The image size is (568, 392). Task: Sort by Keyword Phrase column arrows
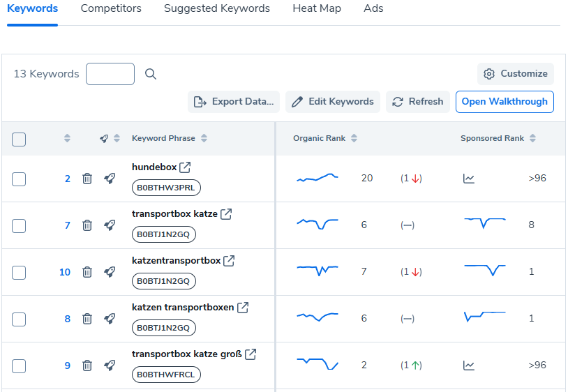tap(204, 139)
